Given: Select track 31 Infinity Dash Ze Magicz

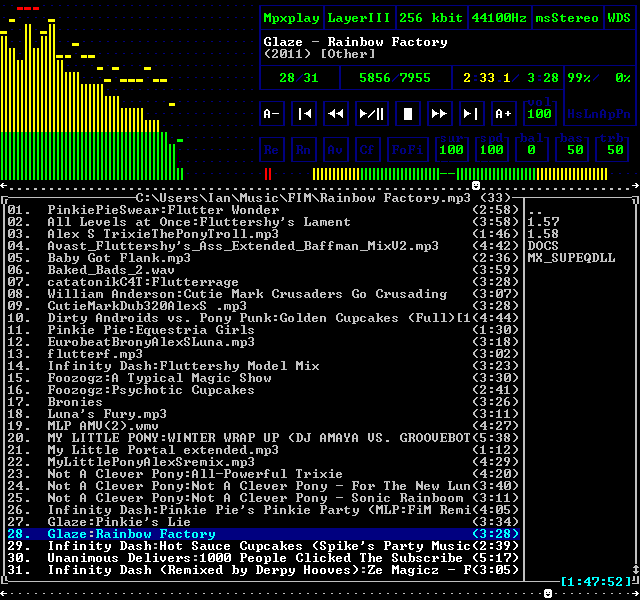Looking at the screenshot, I should pos(263,570).
